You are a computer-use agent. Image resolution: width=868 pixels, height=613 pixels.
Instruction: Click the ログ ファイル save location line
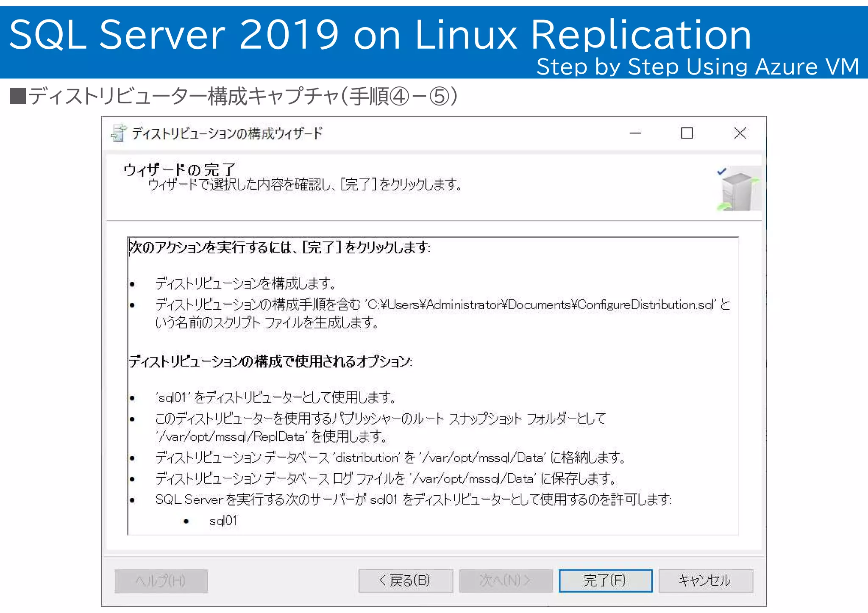click(x=386, y=478)
